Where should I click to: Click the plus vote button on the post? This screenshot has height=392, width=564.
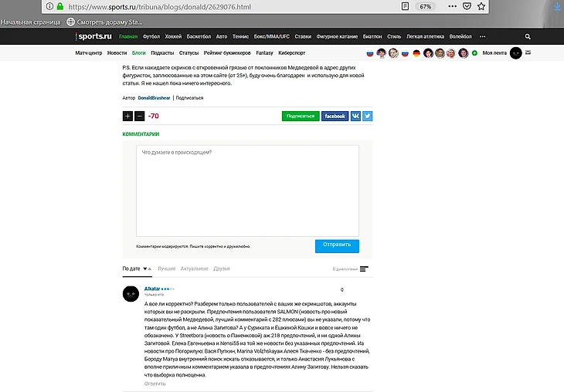click(x=127, y=116)
